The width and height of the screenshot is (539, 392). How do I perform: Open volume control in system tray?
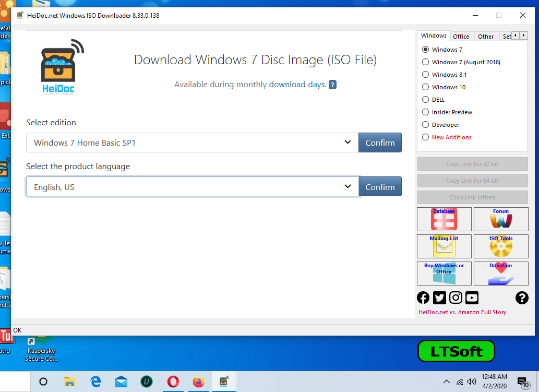point(472,382)
